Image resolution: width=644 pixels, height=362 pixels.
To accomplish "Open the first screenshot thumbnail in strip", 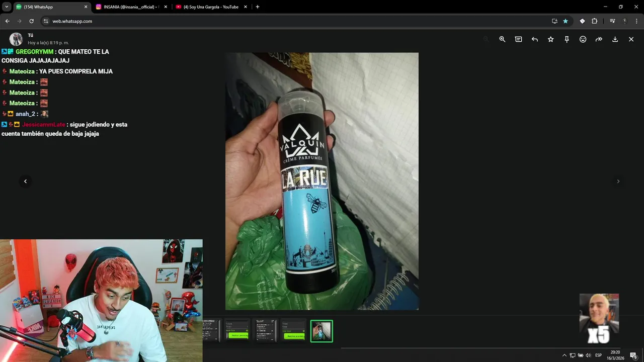I will click(x=211, y=331).
